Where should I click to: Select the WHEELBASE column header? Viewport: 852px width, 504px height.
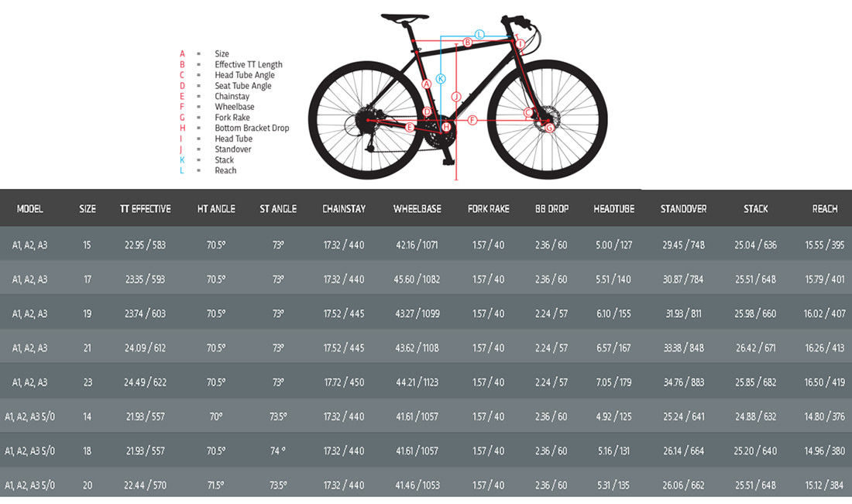coord(417,209)
